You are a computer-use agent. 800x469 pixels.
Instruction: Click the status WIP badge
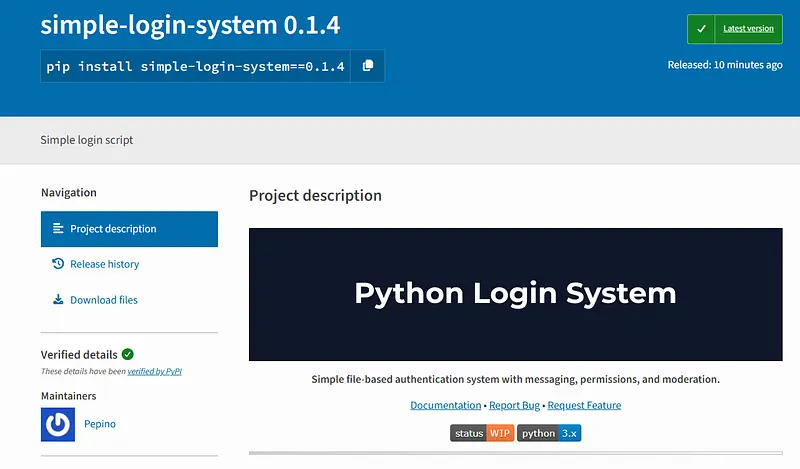coord(482,433)
